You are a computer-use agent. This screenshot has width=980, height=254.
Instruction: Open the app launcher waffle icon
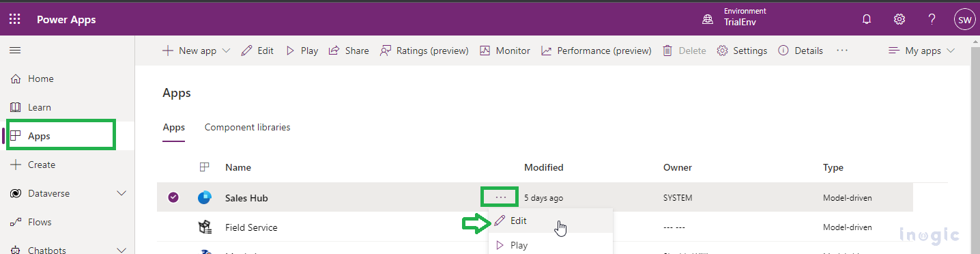pyautogui.click(x=15, y=19)
